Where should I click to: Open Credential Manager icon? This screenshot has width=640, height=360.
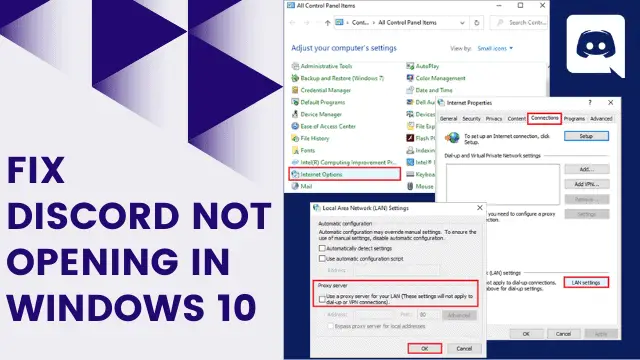coord(295,90)
